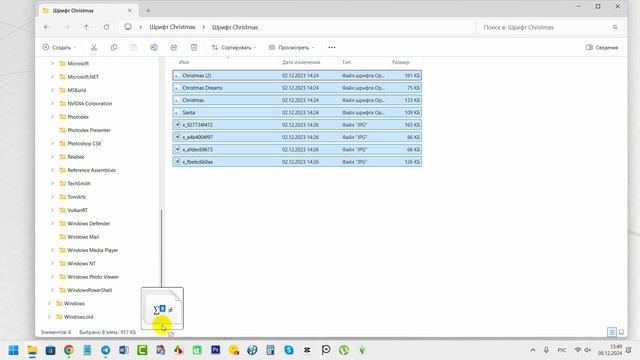Viewport: 640px width, 360px height.
Task: Click the search magnifier icon
Action: (x=615, y=27)
